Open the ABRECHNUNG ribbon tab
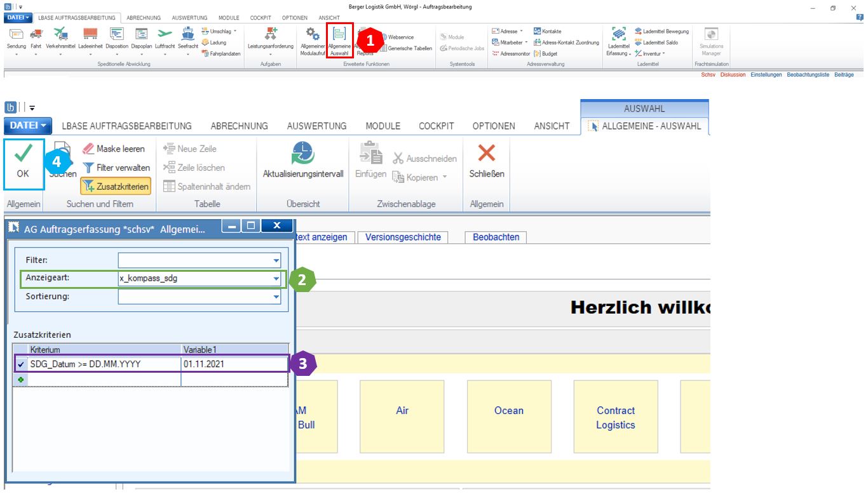The height and width of the screenshot is (494, 868). point(240,126)
